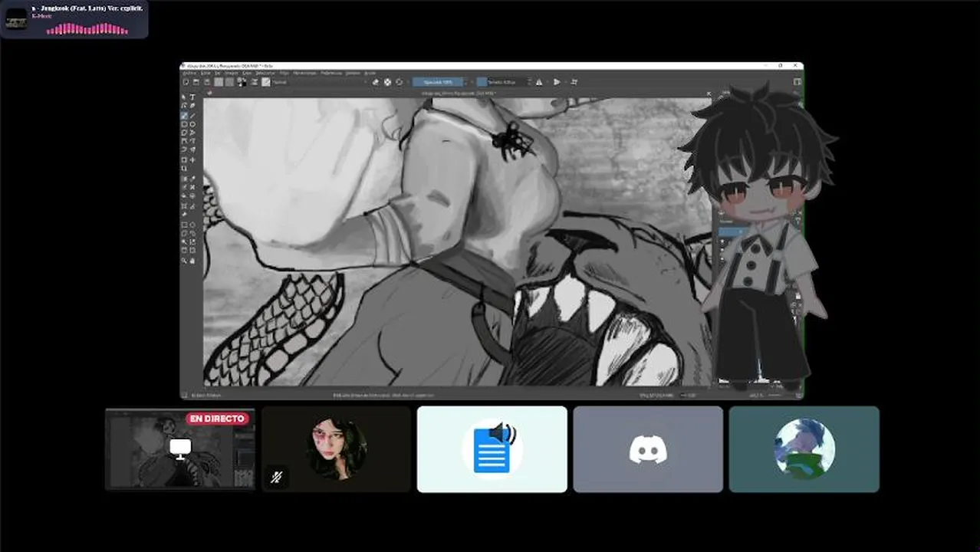This screenshot has height=552, width=980.
Task: Open the Editar menu
Action: pyautogui.click(x=206, y=73)
